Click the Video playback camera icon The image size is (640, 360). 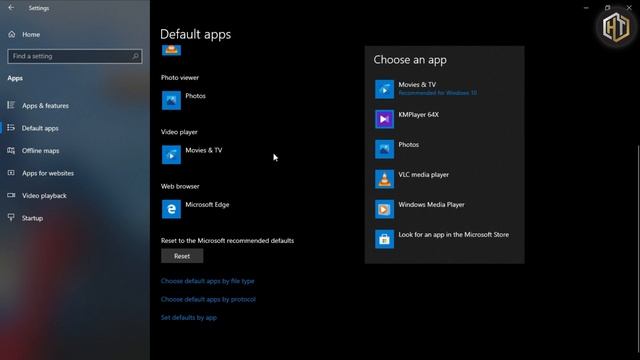click(11, 196)
